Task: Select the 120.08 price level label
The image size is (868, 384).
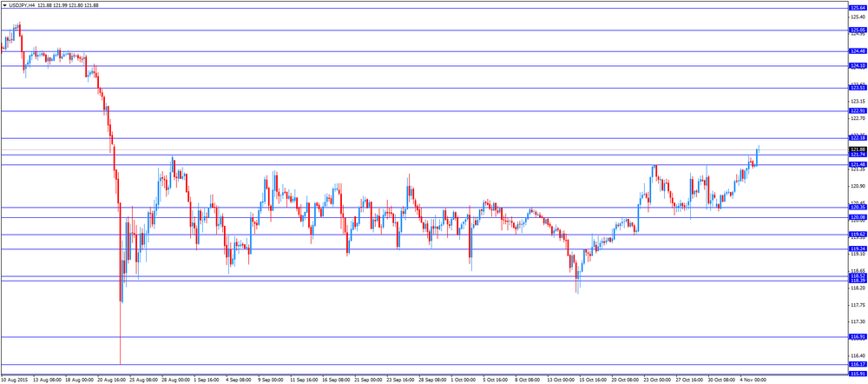Action: (858, 217)
